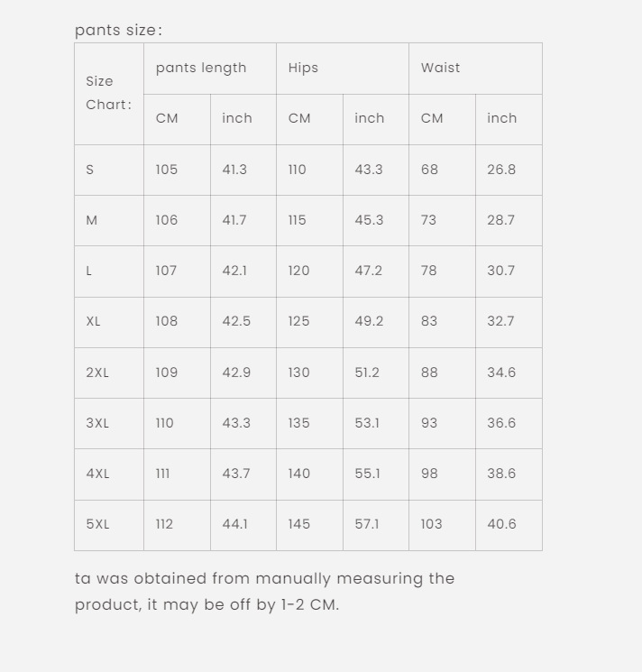Click the 'Hips' column header

coord(343,69)
